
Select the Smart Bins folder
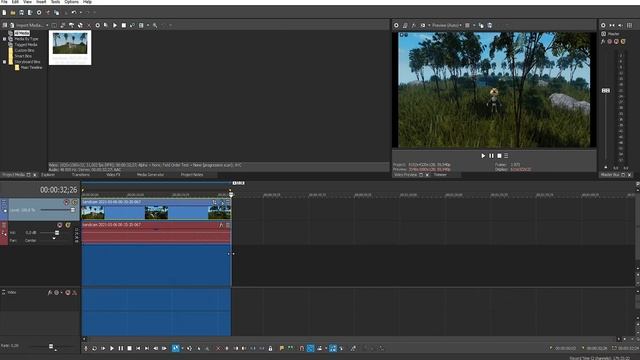tap(23, 56)
